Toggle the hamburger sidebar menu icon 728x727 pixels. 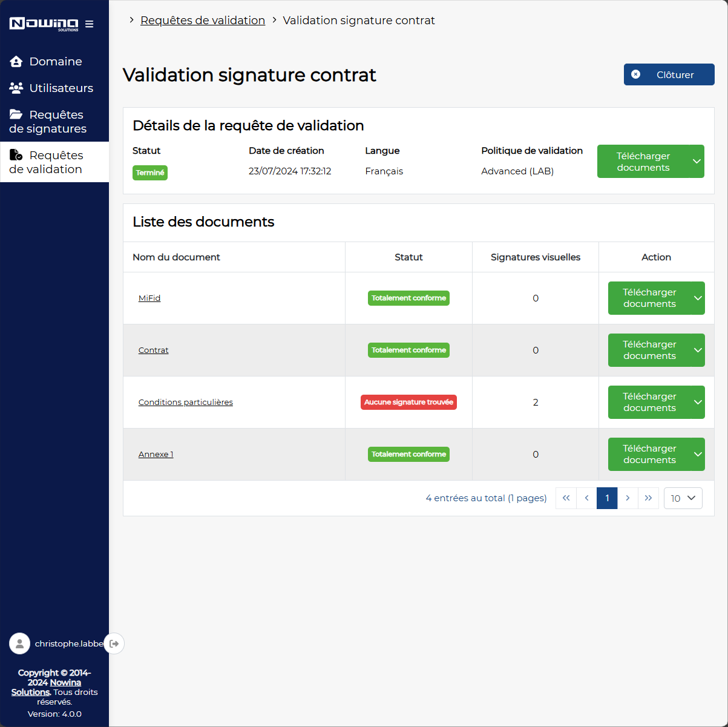point(90,24)
